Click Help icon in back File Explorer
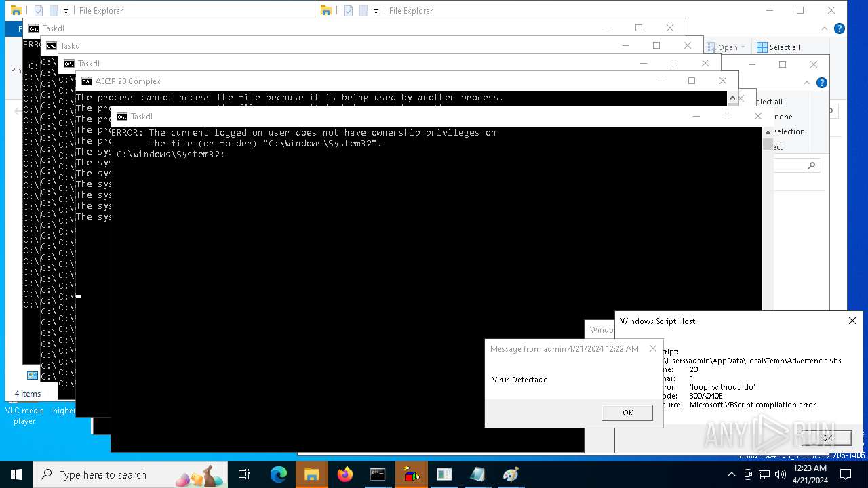 click(x=839, y=28)
